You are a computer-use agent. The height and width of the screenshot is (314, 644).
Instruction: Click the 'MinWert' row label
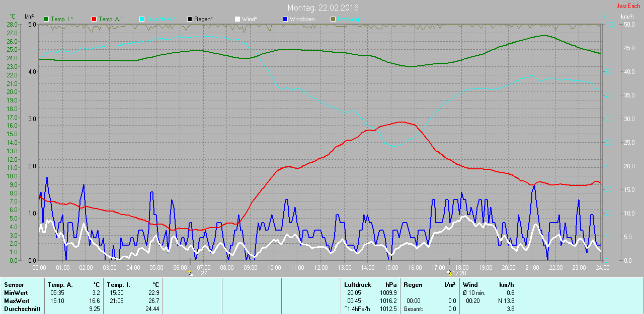click(15, 293)
